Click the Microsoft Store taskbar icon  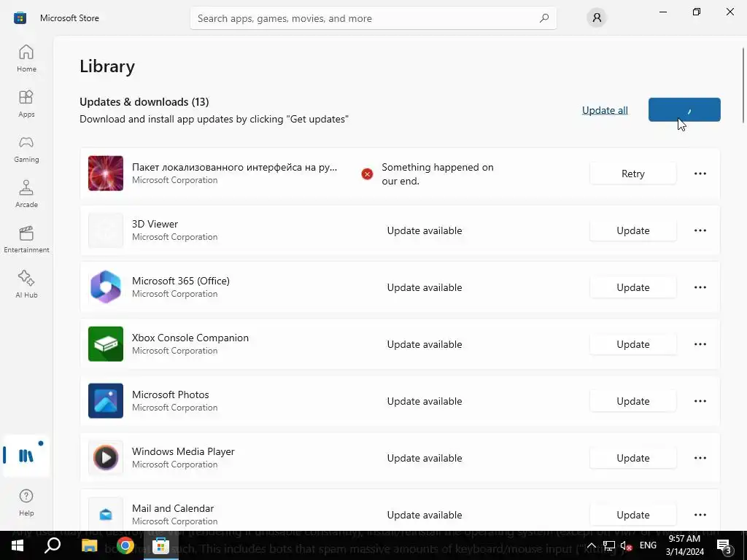point(161,545)
